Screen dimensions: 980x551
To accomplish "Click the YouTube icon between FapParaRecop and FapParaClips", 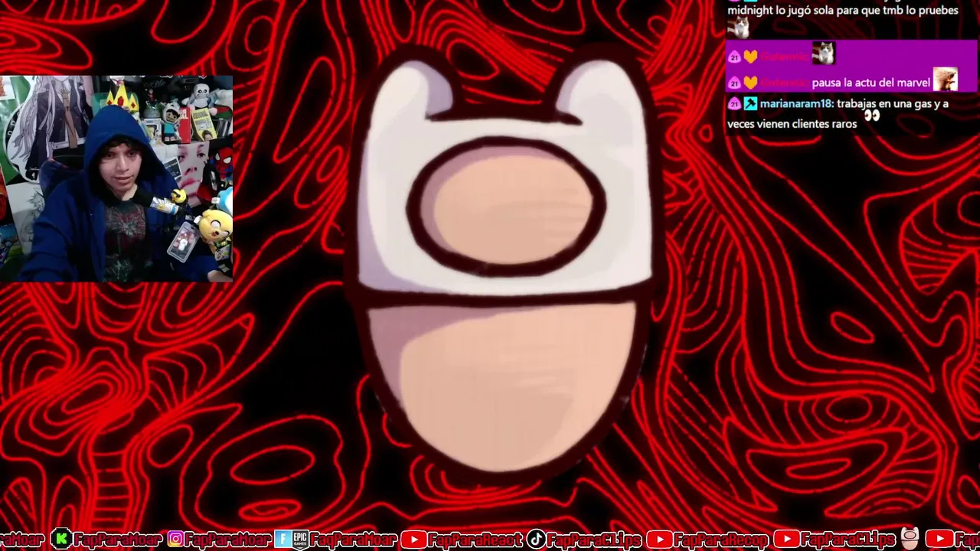I will tap(786, 540).
